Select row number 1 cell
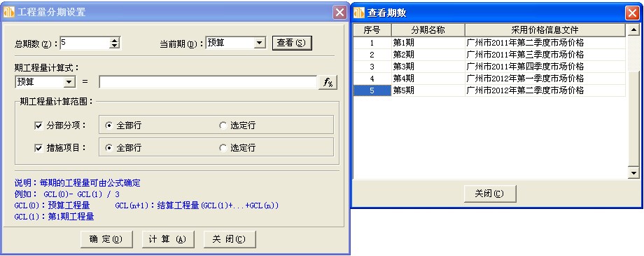644x256 pixels. pyautogui.click(x=372, y=43)
